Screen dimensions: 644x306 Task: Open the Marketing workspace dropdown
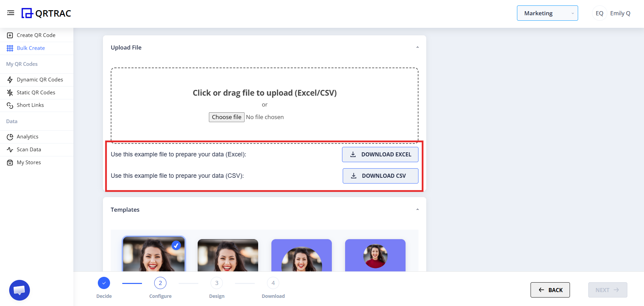547,13
